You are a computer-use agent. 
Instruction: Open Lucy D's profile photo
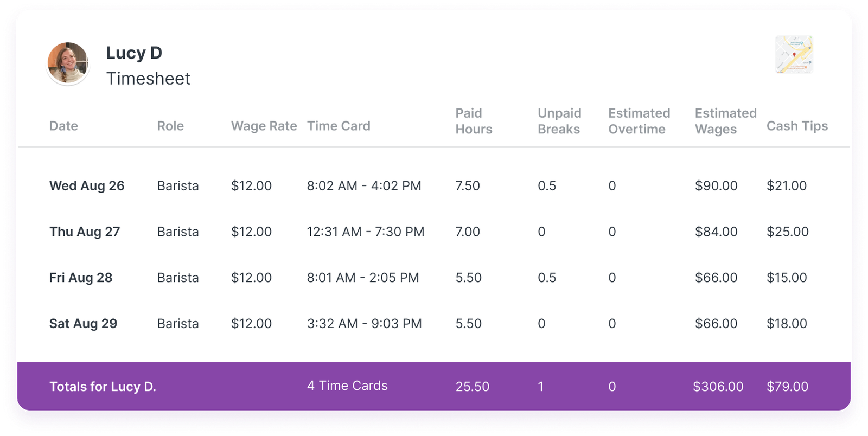tap(68, 63)
